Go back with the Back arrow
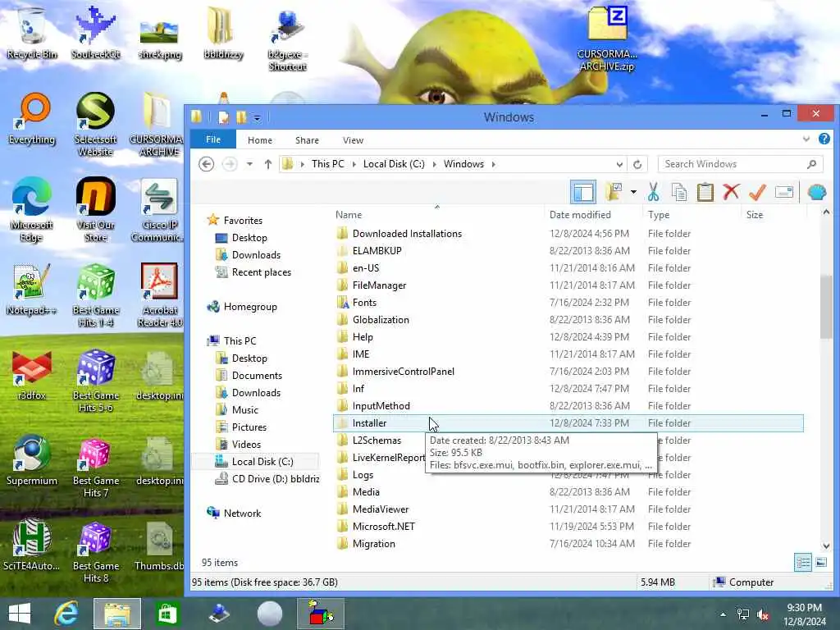The image size is (840, 630). (x=206, y=164)
